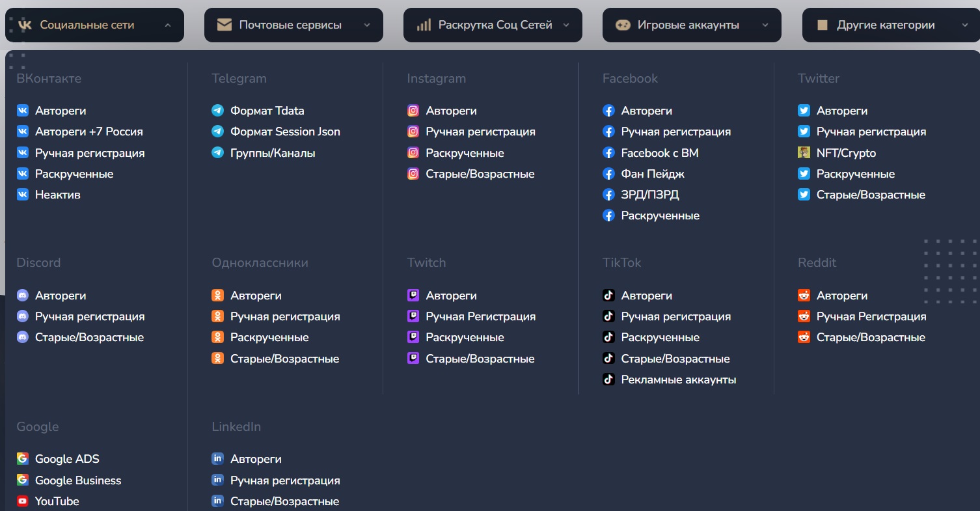
Task: Click Facebook icon beside ЗРД/ПЗРД
Action: pyautogui.click(x=608, y=195)
